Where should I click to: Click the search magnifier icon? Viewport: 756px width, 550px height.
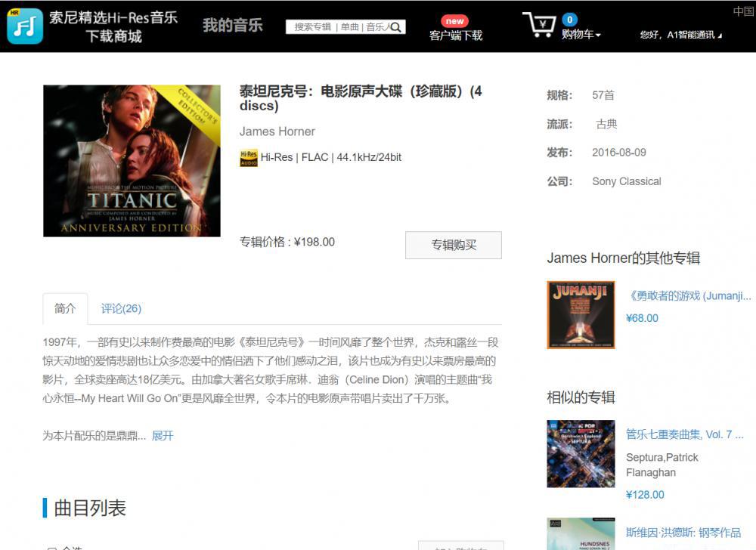(396, 27)
